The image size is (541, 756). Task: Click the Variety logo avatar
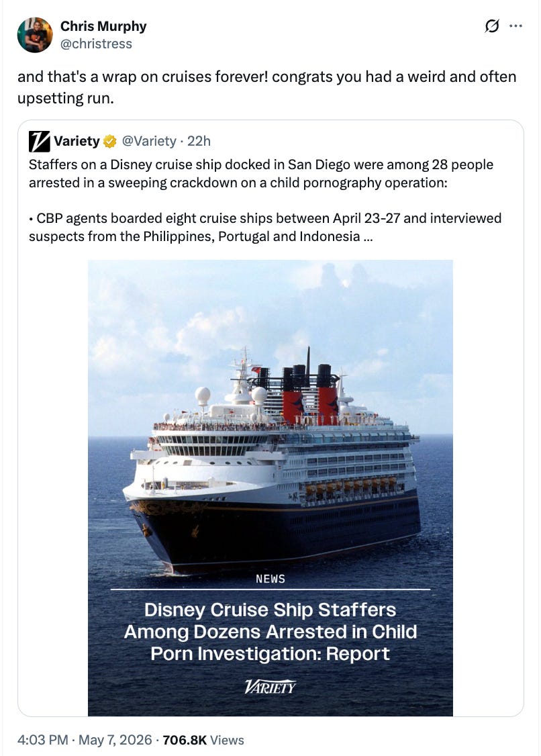tap(39, 141)
